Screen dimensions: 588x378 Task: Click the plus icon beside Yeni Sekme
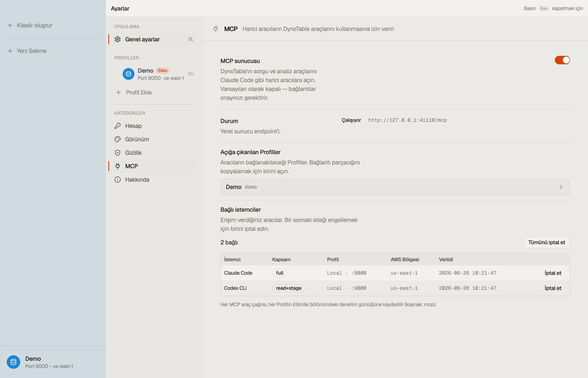coord(10,51)
